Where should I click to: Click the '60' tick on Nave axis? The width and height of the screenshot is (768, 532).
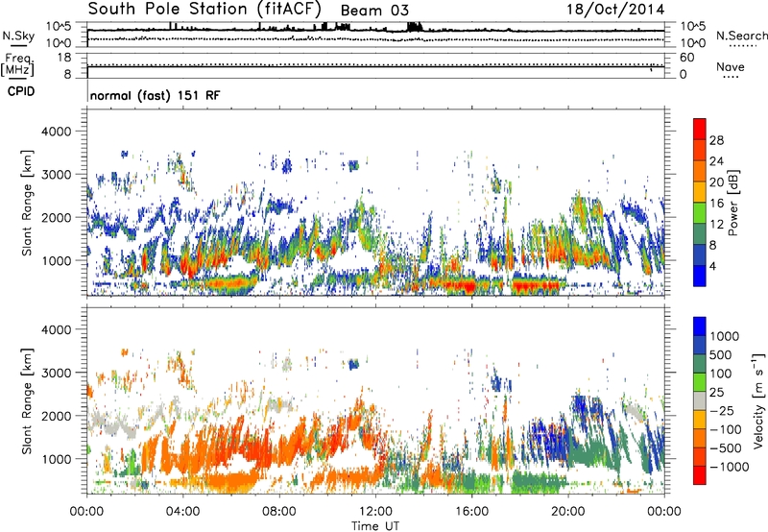pyautogui.click(x=686, y=58)
